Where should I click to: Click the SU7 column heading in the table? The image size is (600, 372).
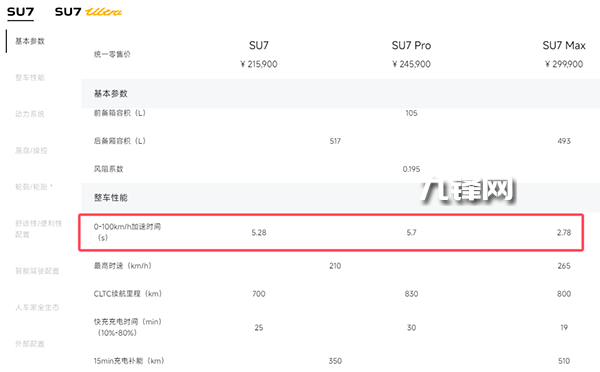259,46
